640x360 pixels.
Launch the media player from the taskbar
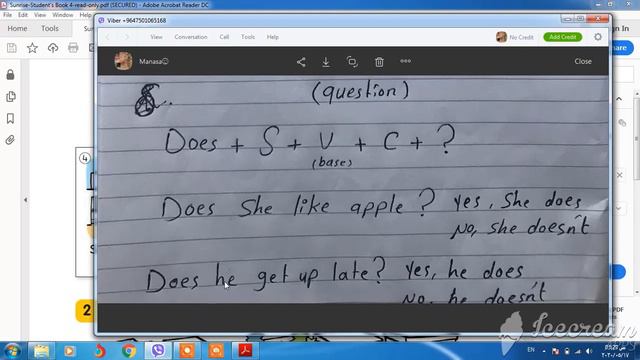pos(69,351)
